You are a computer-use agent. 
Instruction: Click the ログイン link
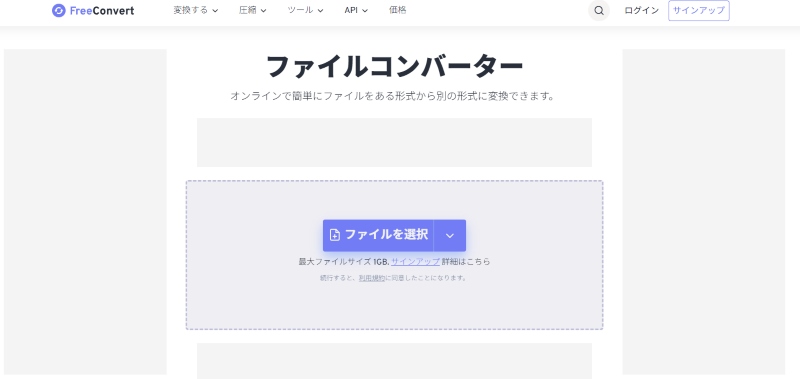[x=641, y=10]
